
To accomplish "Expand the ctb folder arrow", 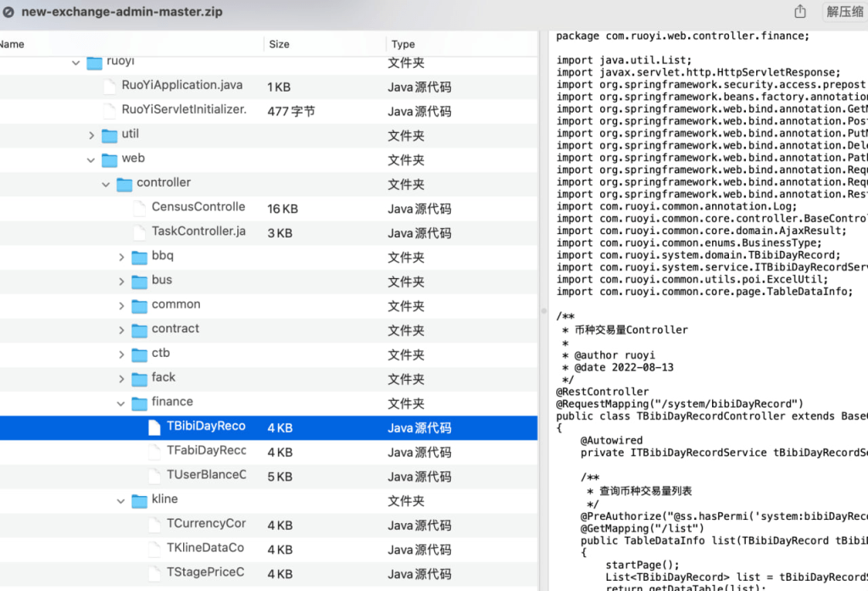I will (121, 354).
